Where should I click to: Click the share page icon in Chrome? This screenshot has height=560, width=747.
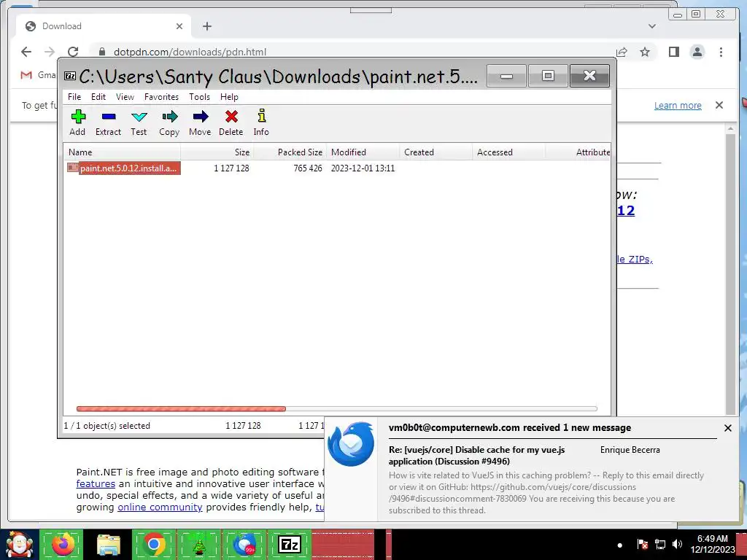click(x=622, y=52)
